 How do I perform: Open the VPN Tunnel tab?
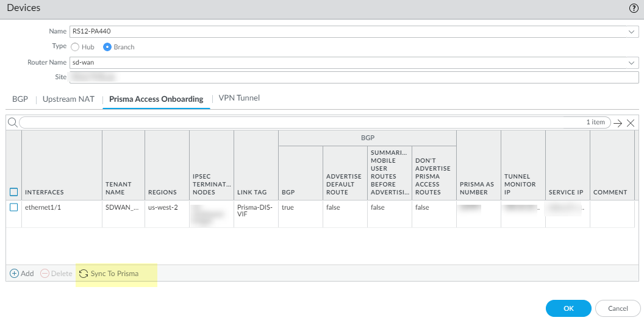click(x=239, y=98)
